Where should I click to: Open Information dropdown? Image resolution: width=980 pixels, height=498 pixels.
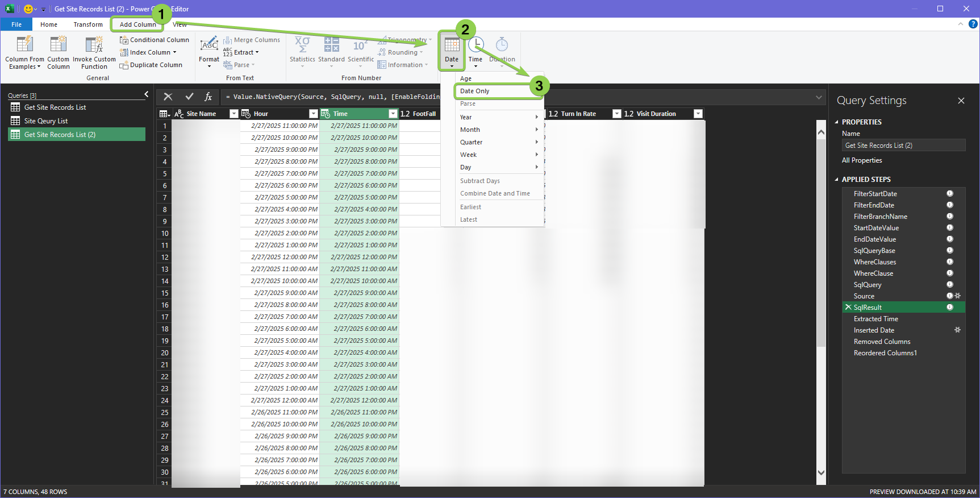[403, 65]
